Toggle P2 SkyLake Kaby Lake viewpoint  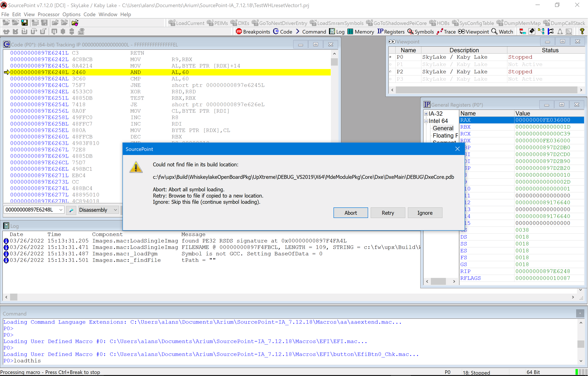(x=391, y=71)
